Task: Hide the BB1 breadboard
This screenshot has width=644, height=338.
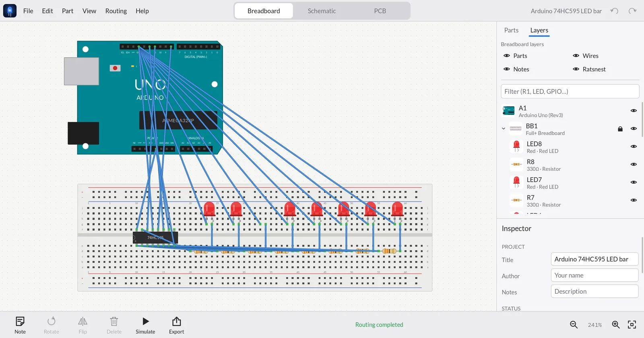Action: click(634, 129)
